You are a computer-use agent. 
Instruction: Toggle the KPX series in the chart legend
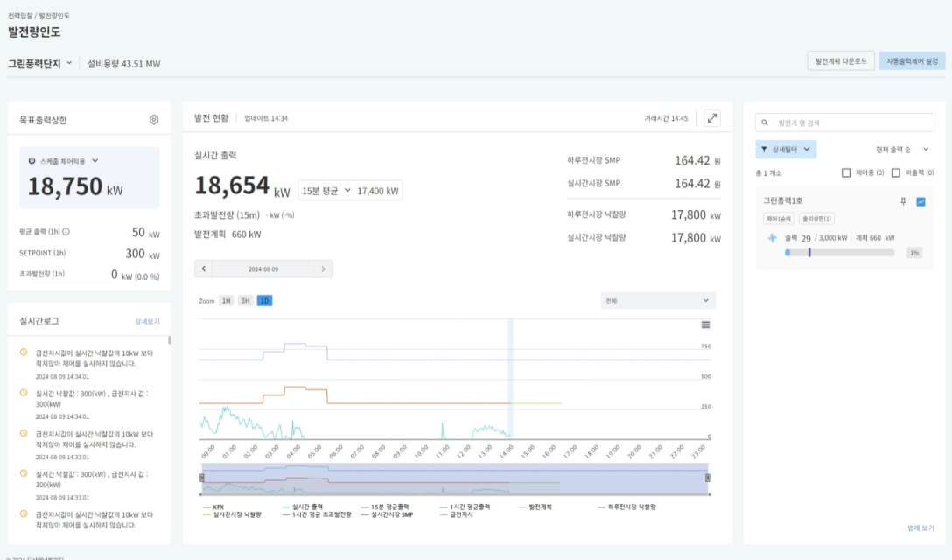pyautogui.click(x=213, y=507)
